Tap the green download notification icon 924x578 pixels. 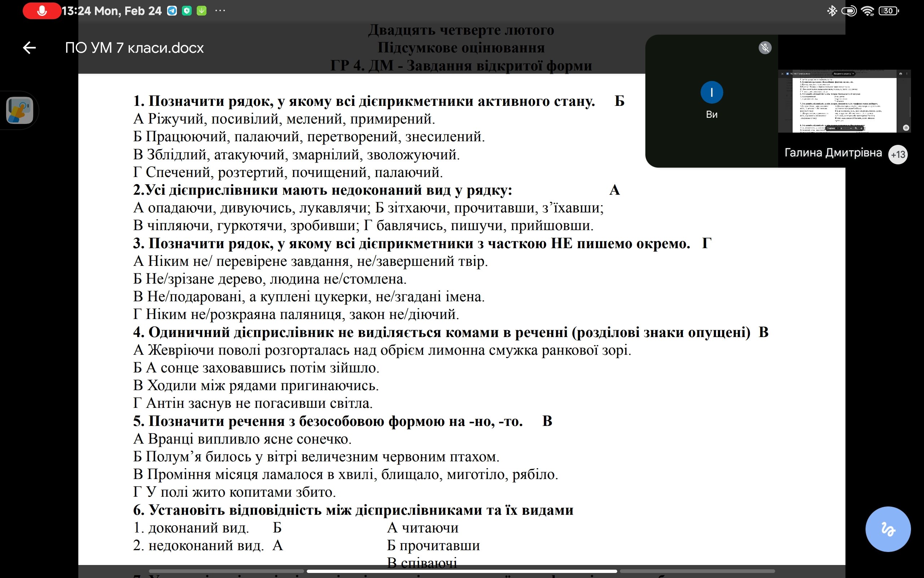pos(202,11)
